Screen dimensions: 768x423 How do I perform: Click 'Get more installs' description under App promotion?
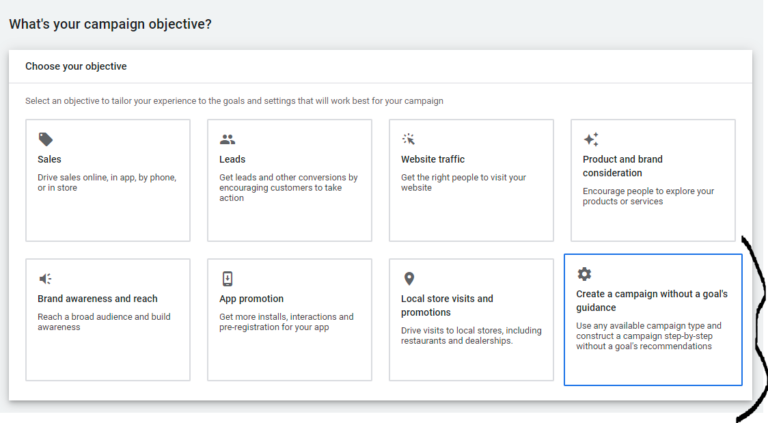tap(286, 322)
